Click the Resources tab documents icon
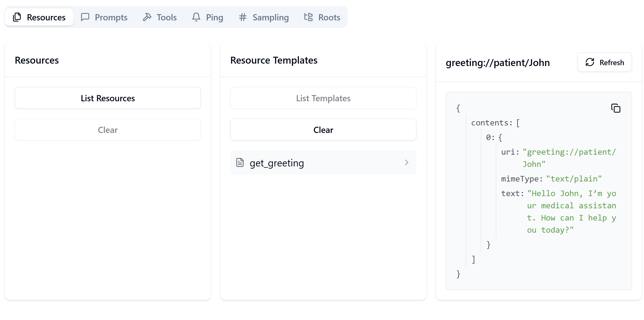The image size is (644, 320). coord(17,17)
